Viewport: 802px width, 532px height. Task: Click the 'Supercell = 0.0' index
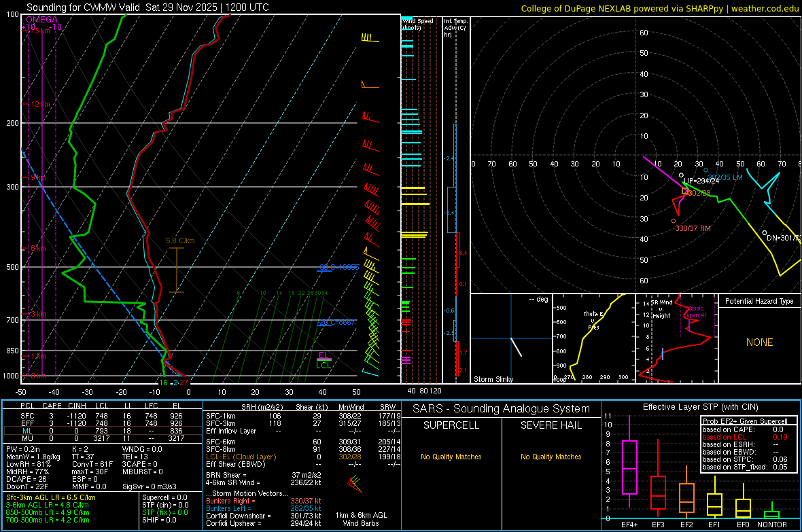(164, 497)
